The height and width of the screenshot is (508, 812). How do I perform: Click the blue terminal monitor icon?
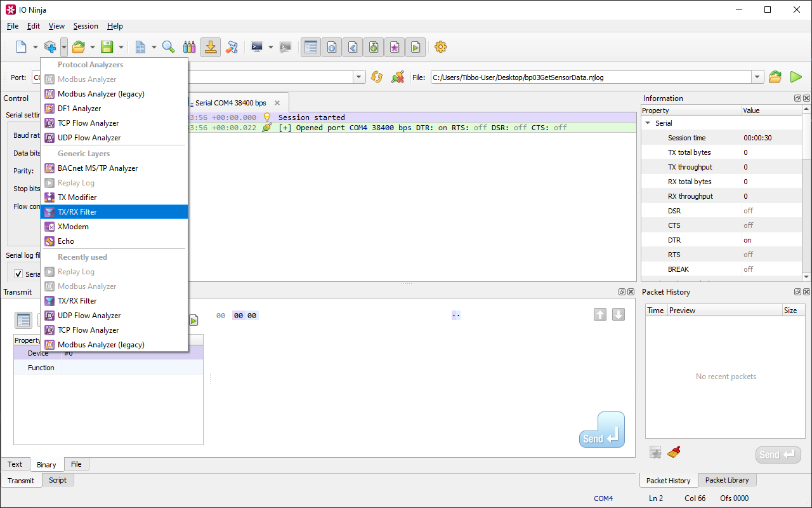click(257, 47)
